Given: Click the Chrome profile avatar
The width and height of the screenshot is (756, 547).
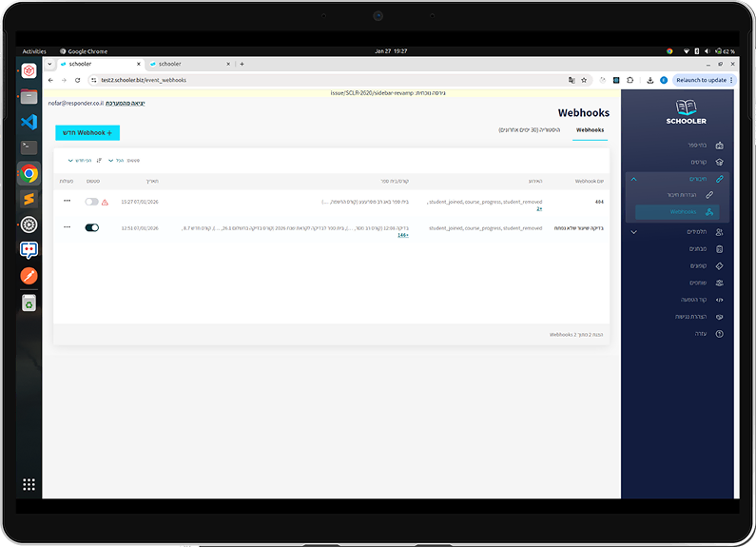Looking at the screenshot, I should coord(664,80).
